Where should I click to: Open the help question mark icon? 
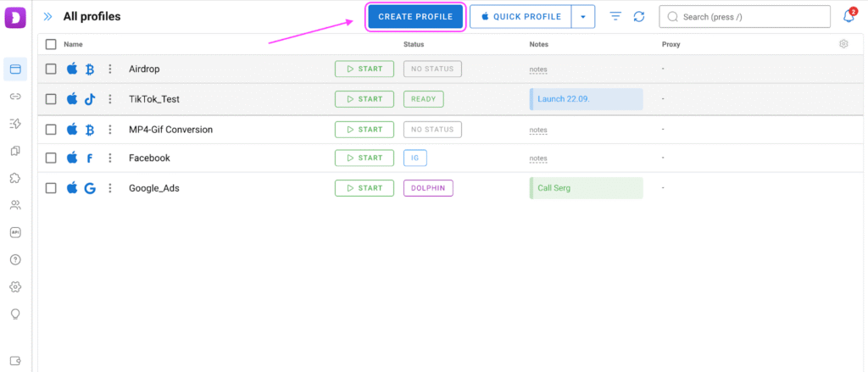[15, 259]
